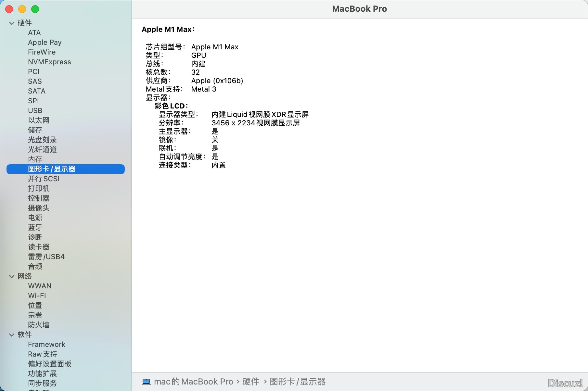This screenshot has height=391, width=588.
Task: Click the 连接类型 value '内置'
Action: pos(219,165)
